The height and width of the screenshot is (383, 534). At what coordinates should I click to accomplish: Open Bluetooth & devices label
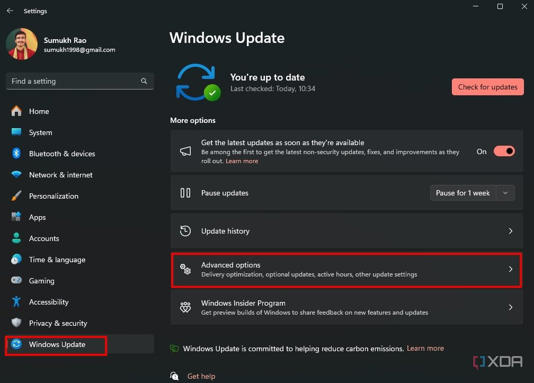62,154
